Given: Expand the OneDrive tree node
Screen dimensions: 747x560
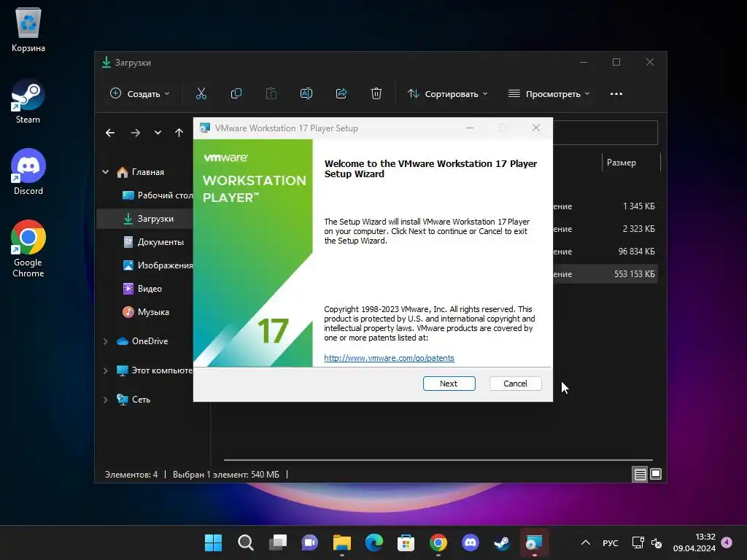Looking at the screenshot, I should 105,341.
